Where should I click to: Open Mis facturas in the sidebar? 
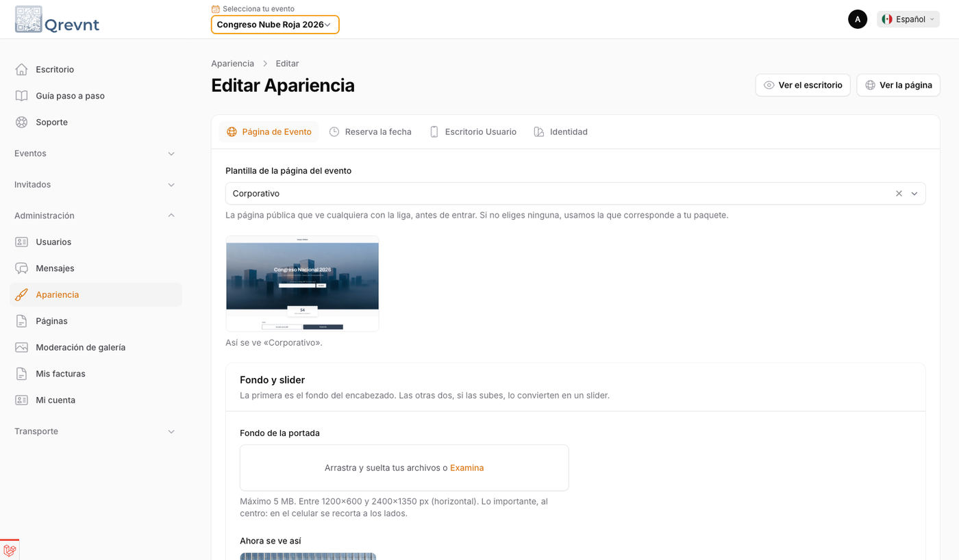(95, 374)
